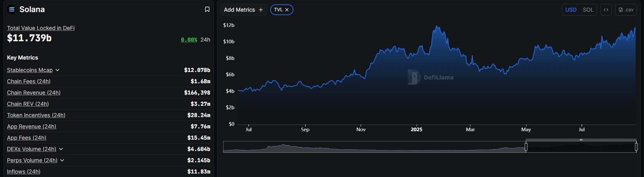Click the App Fees (24h) label
The image size is (644, 177).
(26, 138)
